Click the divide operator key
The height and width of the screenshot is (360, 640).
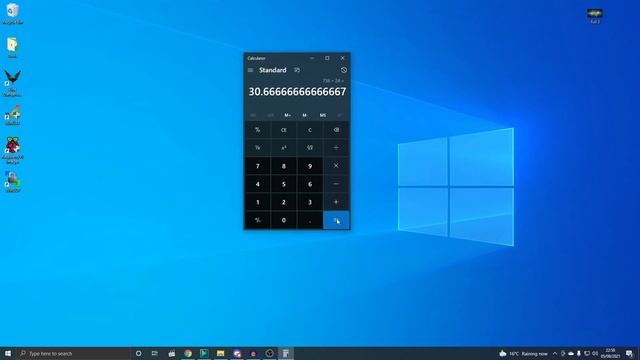tap(336, 148)
